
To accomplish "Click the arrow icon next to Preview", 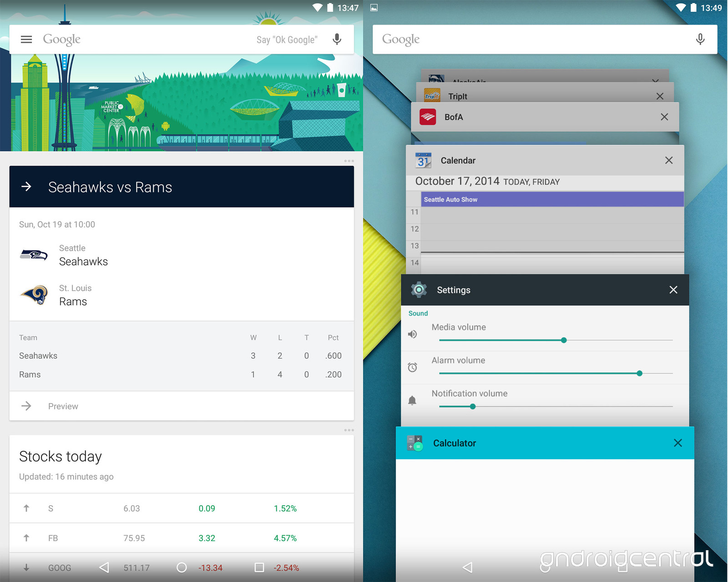I will (26, 406).
